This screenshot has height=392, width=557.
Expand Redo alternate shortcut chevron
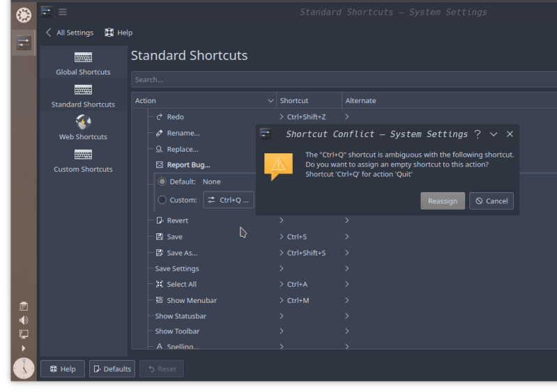click(x=347, y=117)
